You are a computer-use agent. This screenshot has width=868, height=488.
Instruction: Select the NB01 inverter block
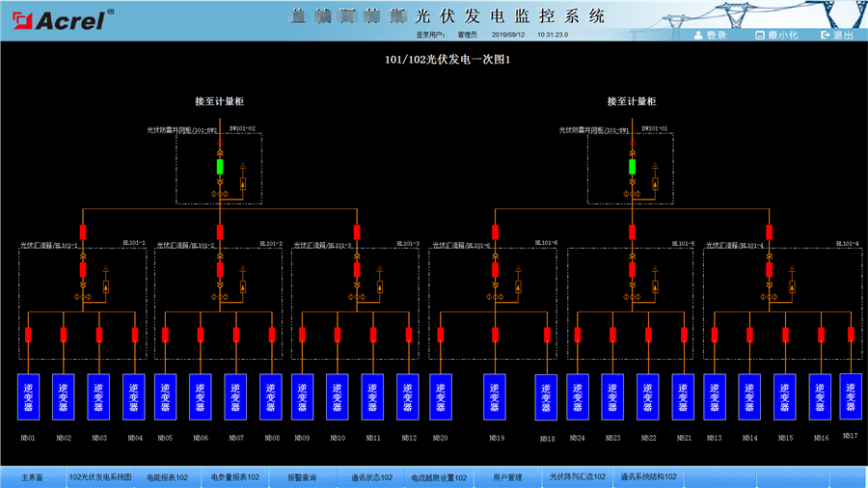[28, 396]
